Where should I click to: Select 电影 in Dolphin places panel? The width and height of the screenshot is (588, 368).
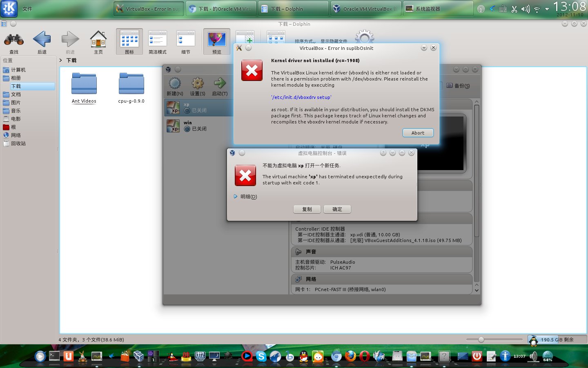click(29, 119)
